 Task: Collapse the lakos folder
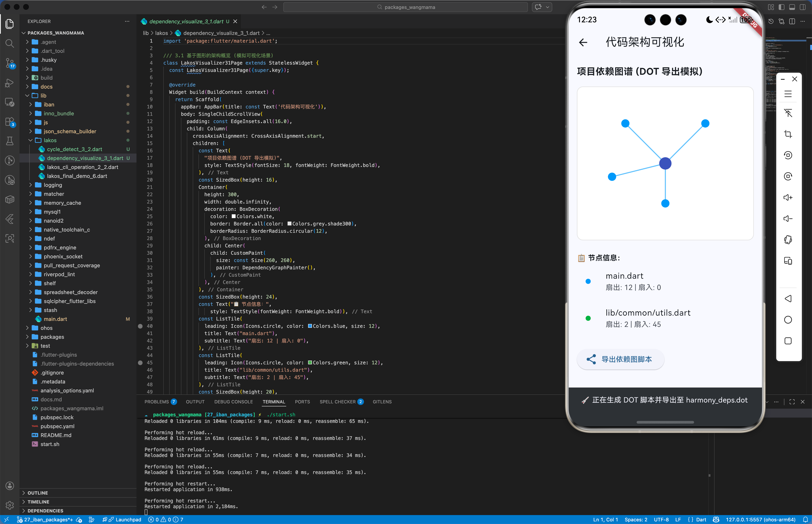[50, 140]
